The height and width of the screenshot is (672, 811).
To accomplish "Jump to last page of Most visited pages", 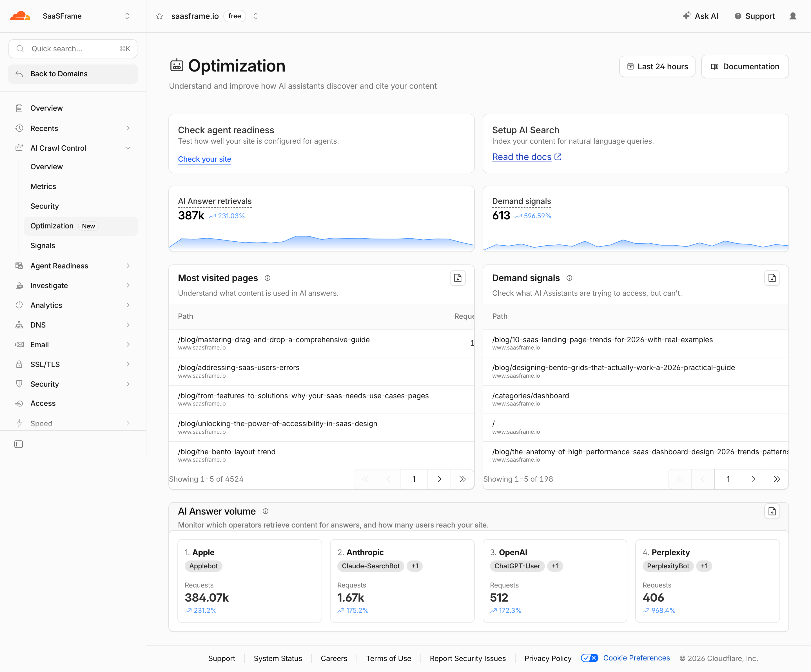I will [x=462, y=479].
